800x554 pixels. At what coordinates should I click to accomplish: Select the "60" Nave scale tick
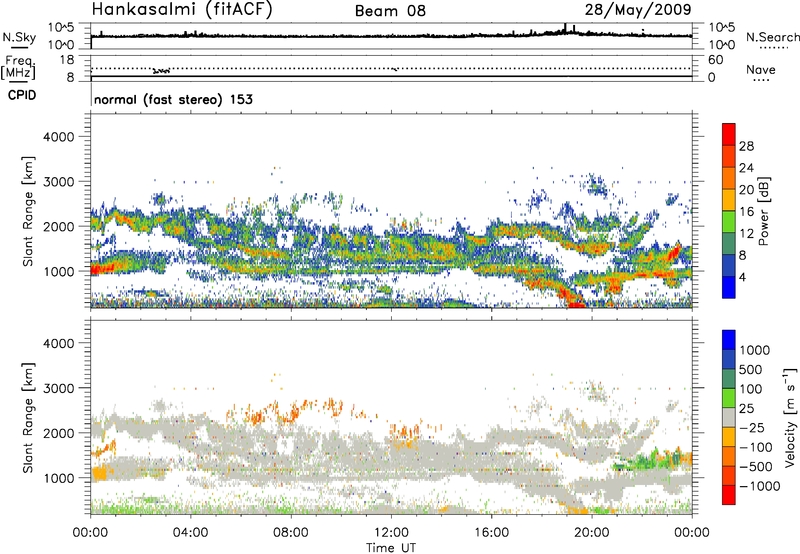tap(715, 60)
